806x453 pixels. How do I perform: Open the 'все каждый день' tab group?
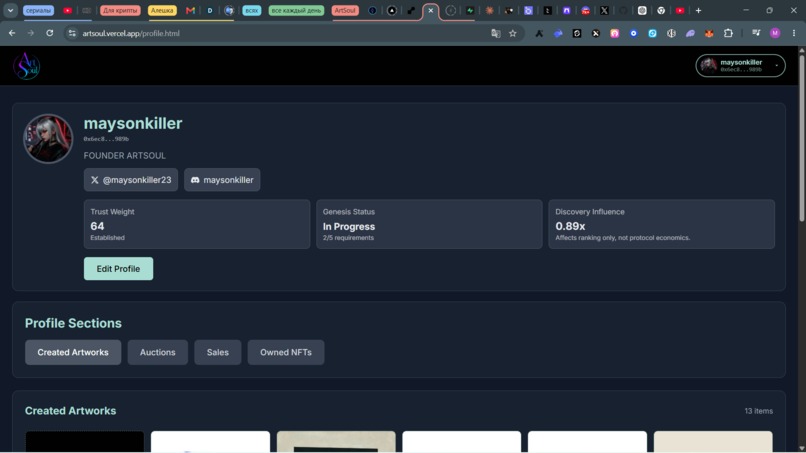tap(296, 10)
